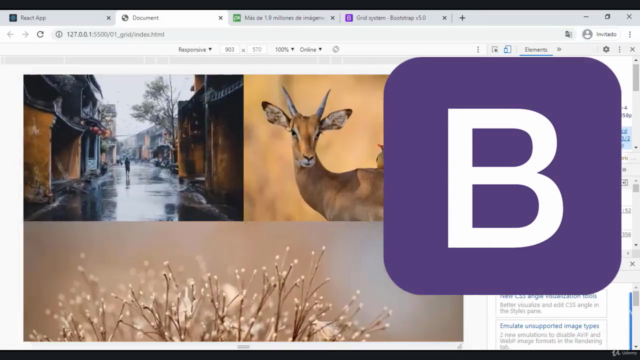Click the rotate viewport icon
The height and width of the screenshot is (360, 640).
(x=336, y=49)
